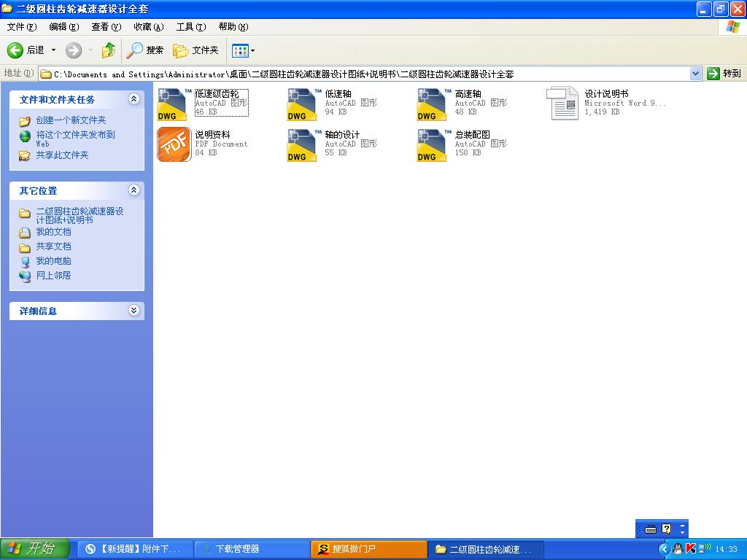This screenshot has height=560, width=747.
Task: Click the 总装配图 file name text
Action: click(x=472, y=135)
